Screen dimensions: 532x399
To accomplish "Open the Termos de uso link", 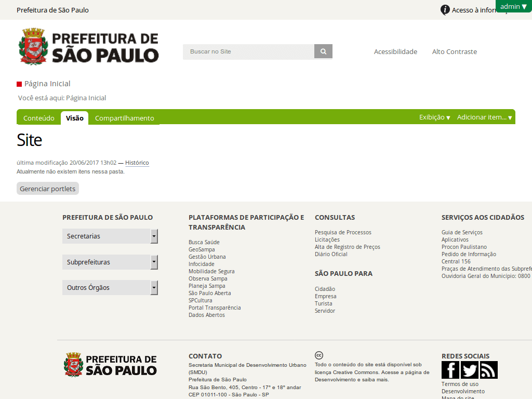I will [x=460, y=384].
